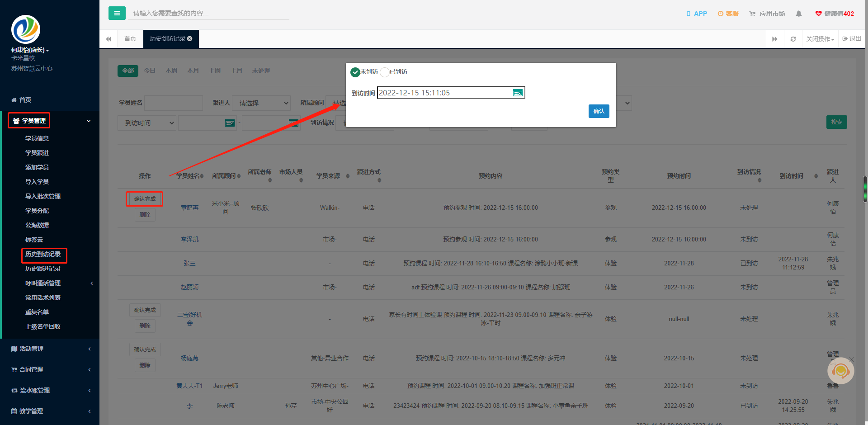Open student link 李泽凯
The width and height of the screenshot is (868, 425).
point(190,240)
